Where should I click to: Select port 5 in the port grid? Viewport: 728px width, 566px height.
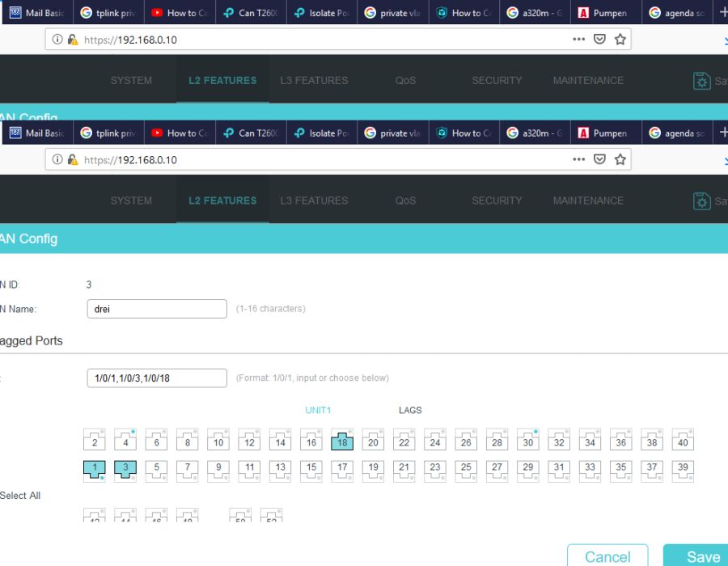(156, 471)
